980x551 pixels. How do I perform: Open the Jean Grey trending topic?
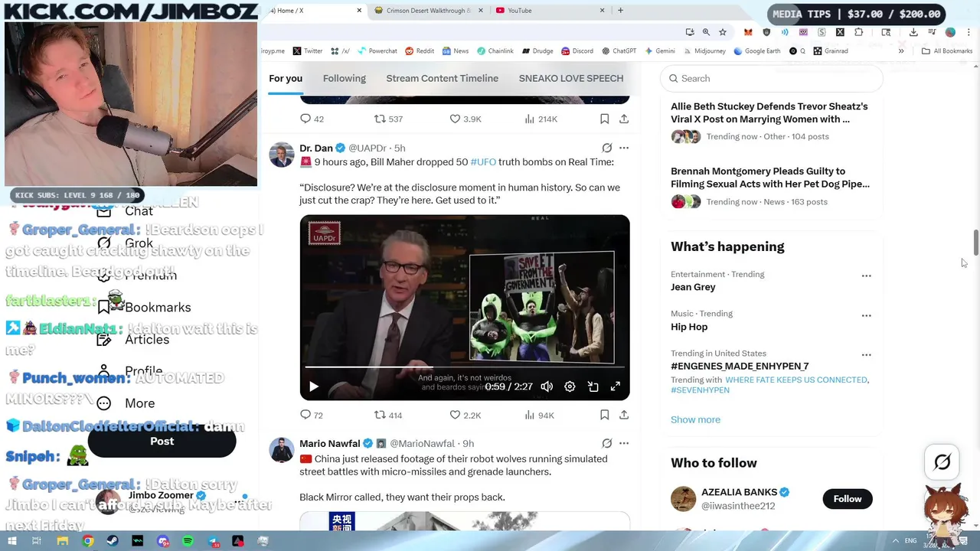click(x=693, y=287)
